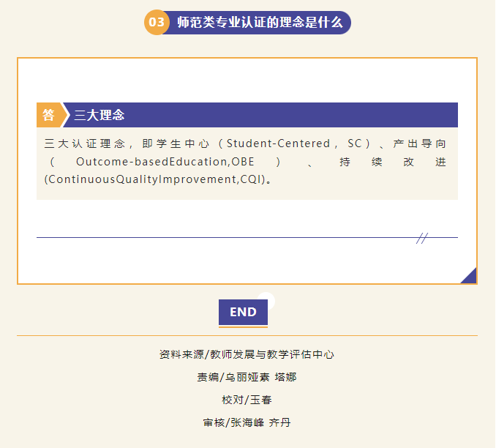496x448 pixels.
Task: Click the spaced words 持续改进 in the answer
Action: (x=392, y=161)
